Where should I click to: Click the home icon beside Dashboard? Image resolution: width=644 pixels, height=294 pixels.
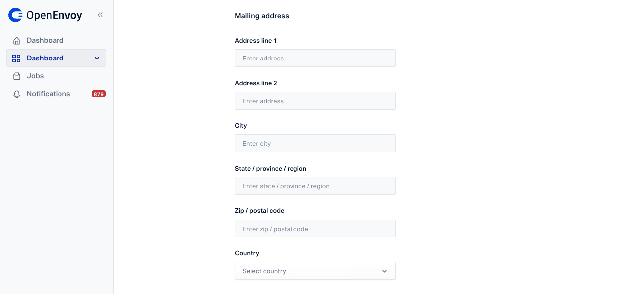tap(17, 41)
